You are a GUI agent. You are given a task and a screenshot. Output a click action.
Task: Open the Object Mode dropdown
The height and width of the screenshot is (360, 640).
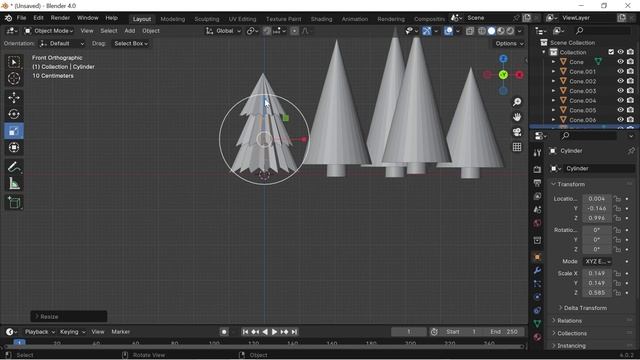pos(49,31)
